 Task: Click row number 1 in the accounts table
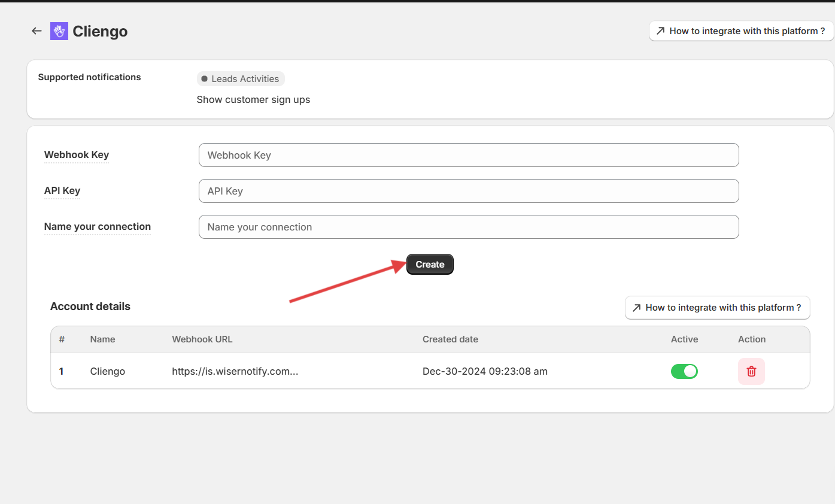click(x=61, y=371)
